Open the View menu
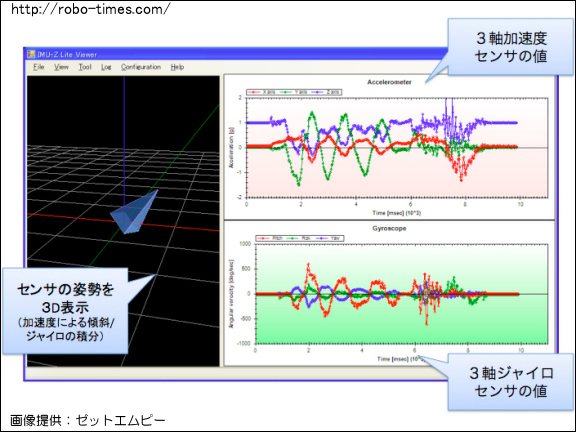 (61, 67)
